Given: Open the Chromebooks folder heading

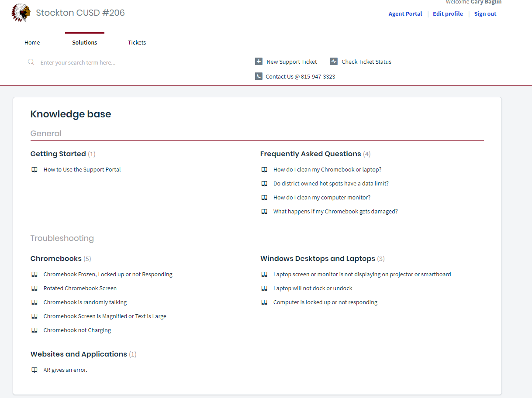Looking at the screenshot, I should tap(56, 258).
